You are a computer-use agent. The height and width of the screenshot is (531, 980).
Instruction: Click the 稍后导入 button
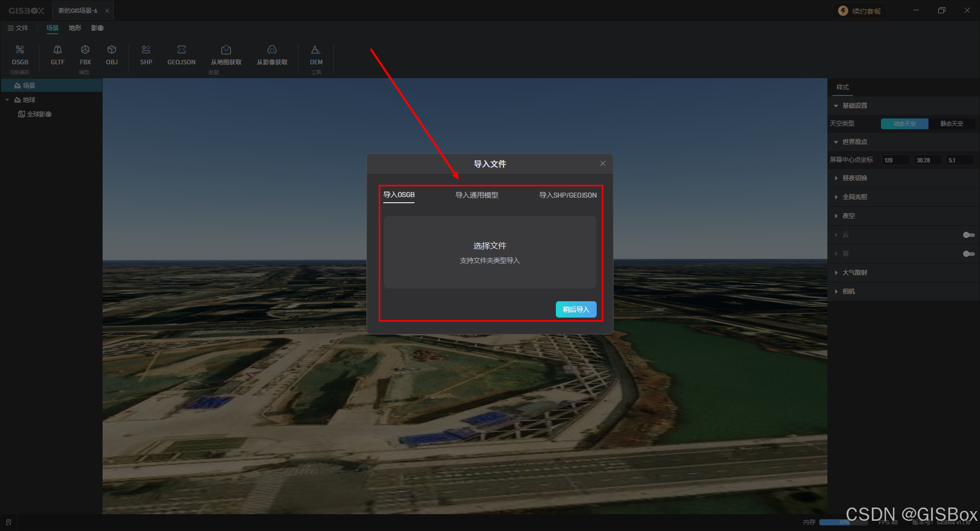tap(576, 309)
